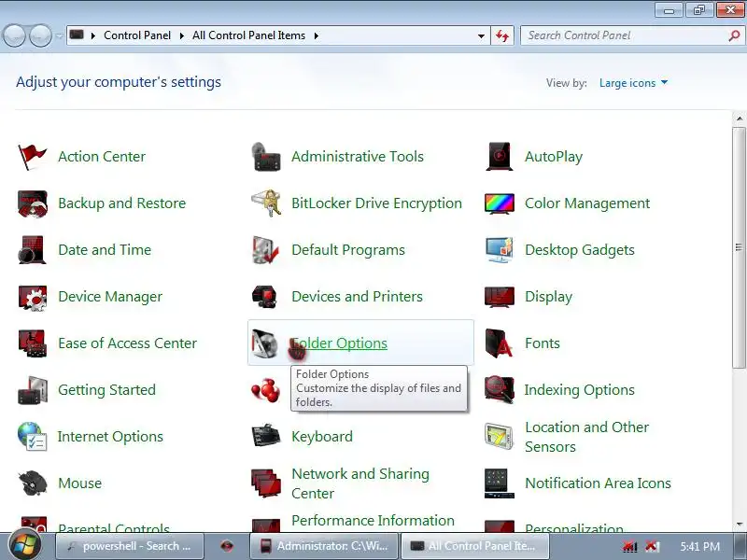Click the Color Management monitor icon
Screen dimensions: 747x560
click(500, 203)
